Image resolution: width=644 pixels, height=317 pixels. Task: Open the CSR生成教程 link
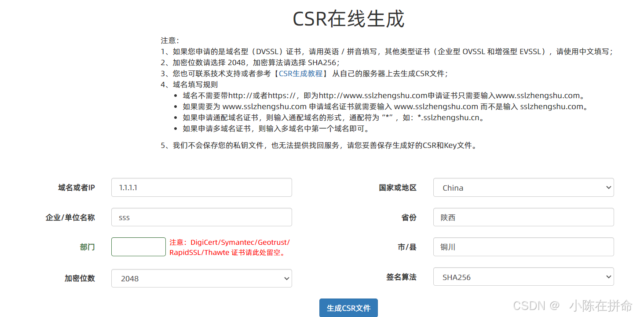click(301, 74)
